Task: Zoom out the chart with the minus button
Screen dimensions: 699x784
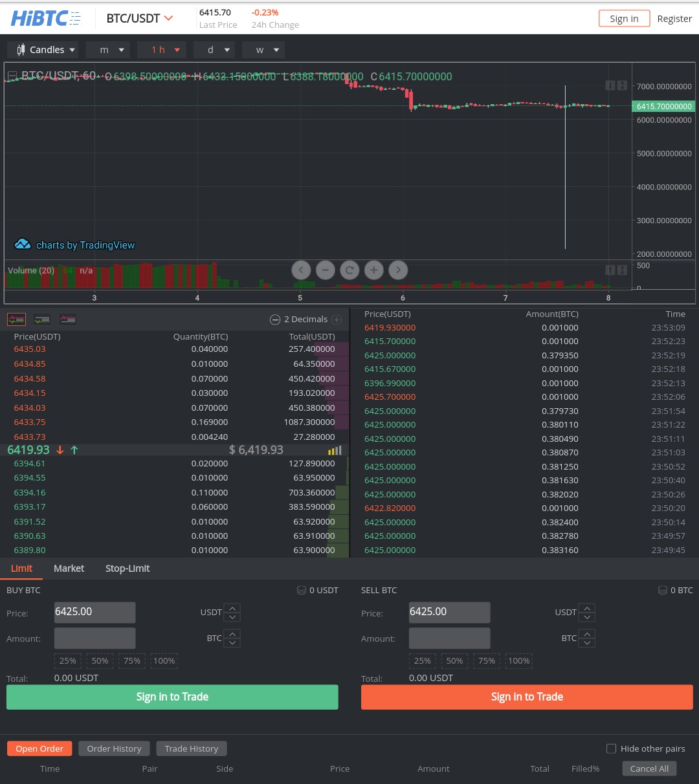Action: click(x=326, y=270)
